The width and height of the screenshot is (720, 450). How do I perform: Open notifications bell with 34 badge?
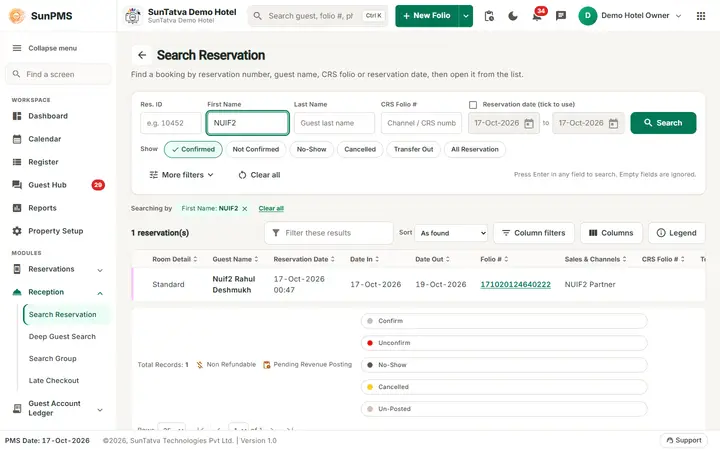coord(536,16)
